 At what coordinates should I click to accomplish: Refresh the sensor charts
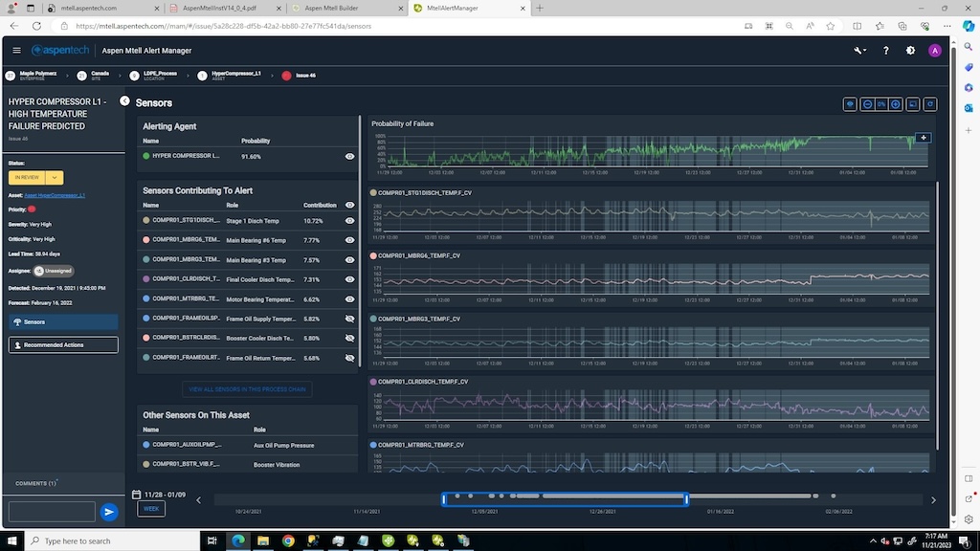(930, 104)
